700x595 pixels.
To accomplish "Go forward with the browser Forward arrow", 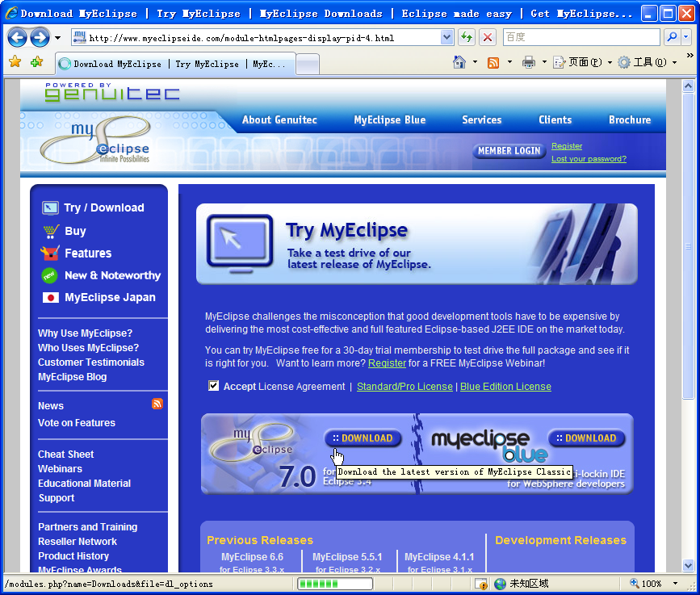I will pyautogui.click(x=40, y=37).
